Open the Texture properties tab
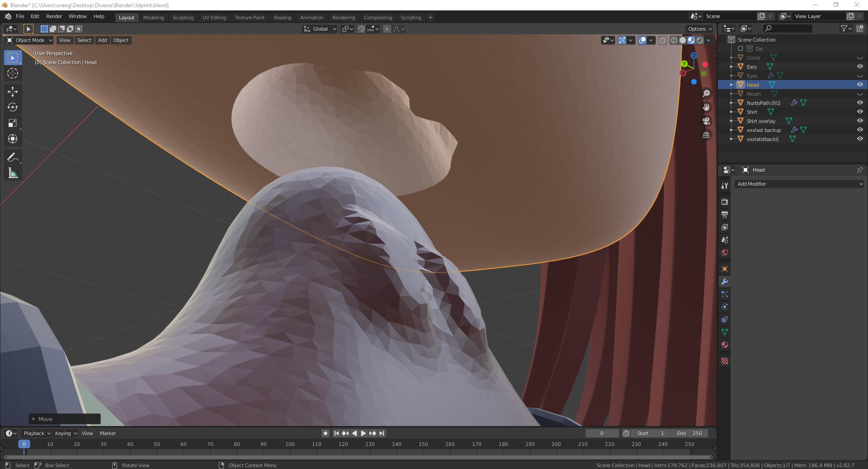The height and width of the screenshot is (469, 868). [x=725, y=361]
